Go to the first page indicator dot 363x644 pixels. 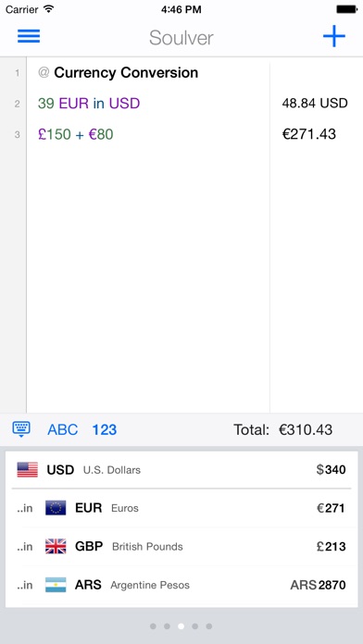coord(153,626)
